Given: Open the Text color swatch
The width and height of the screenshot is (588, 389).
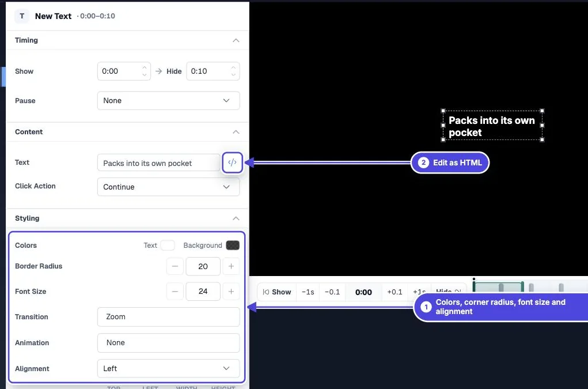Looking at the screenshot, I should (x=167, y=246).
